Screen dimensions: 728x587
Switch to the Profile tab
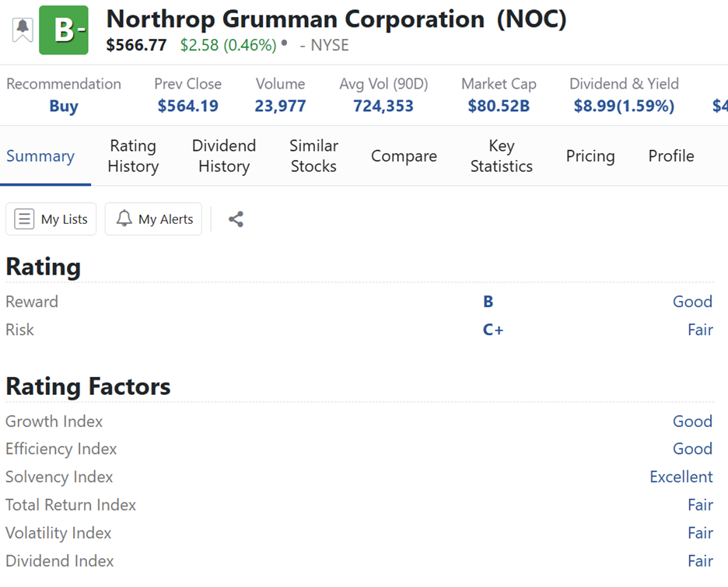(x=671, y=156)
